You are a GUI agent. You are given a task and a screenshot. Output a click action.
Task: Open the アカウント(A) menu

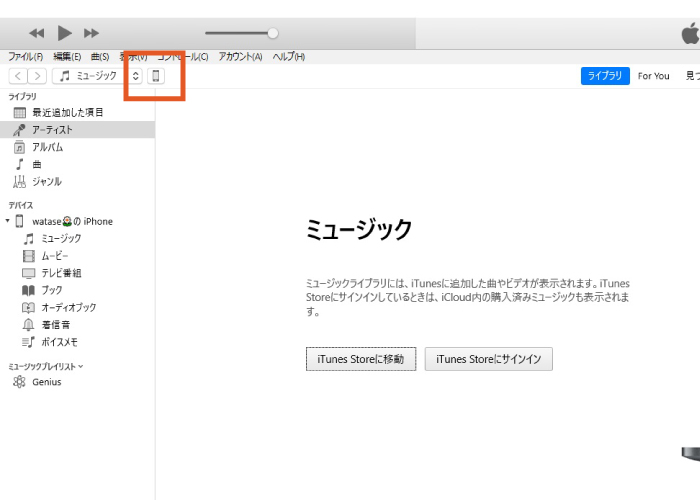pyautogui.click(x=240, y=57)
